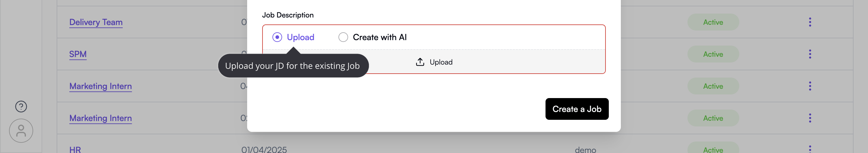
Task: Open the user profile avatar icon
Action: pyautogui.click(x=21, y=131)
